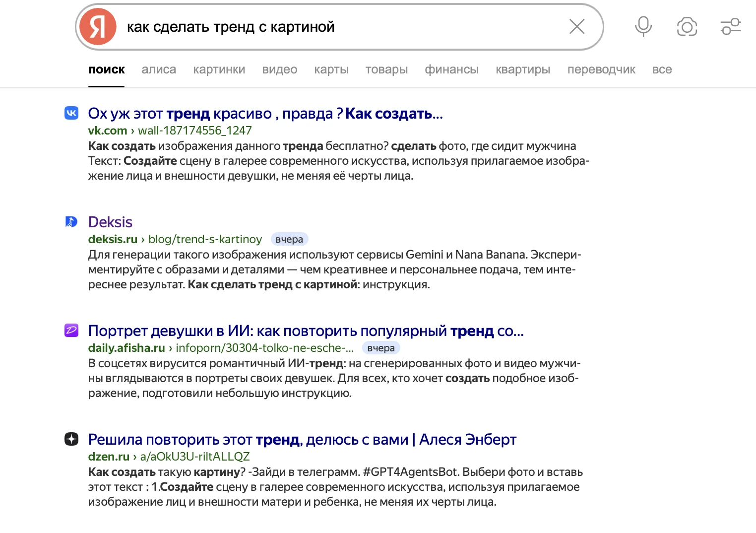Open the «Ох уж этот тренд красиво» result
Image resolution: width=756 pixels, height=533 pixels.
[265, 114]
